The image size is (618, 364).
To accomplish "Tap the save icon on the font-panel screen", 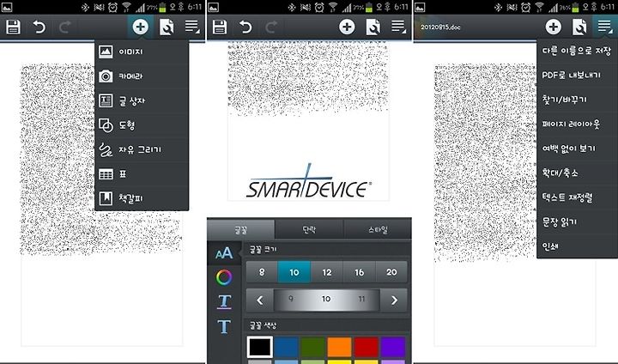I will coord(220,27).
